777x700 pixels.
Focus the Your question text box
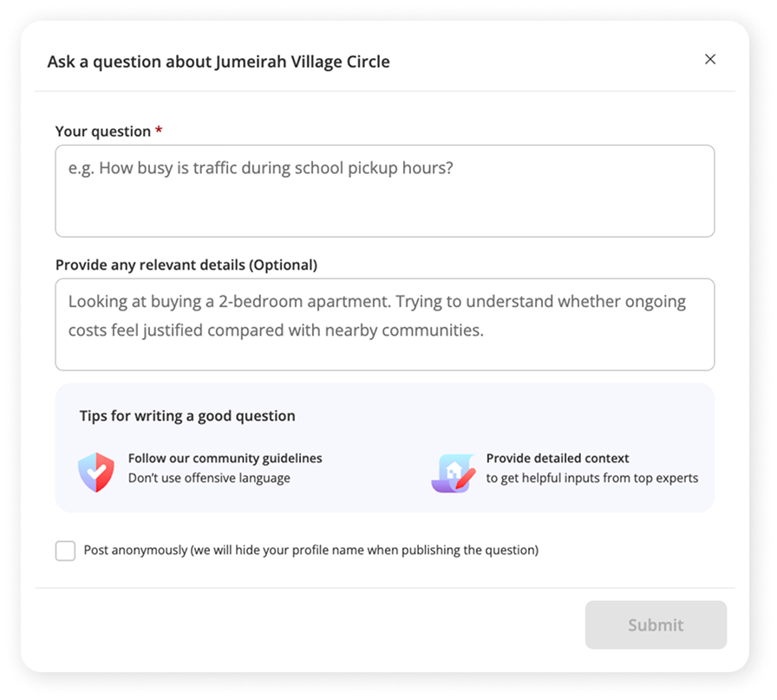click(385, 191)
